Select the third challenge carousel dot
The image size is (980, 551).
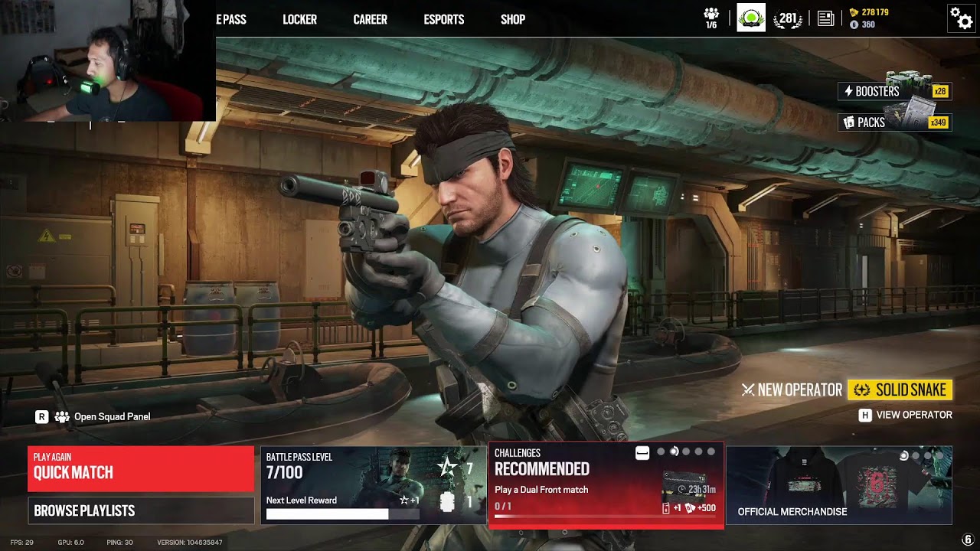click(x=686, y=452)
